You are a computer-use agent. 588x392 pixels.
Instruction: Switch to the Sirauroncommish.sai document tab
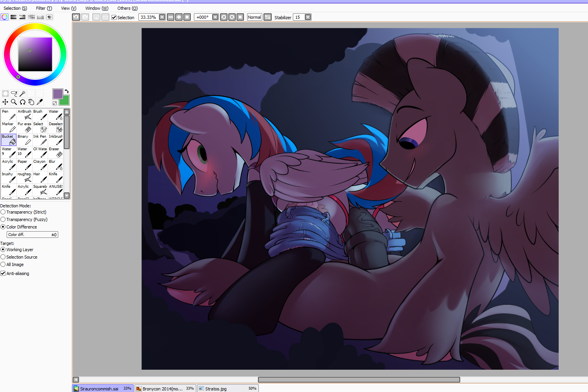tap(103, 388)
